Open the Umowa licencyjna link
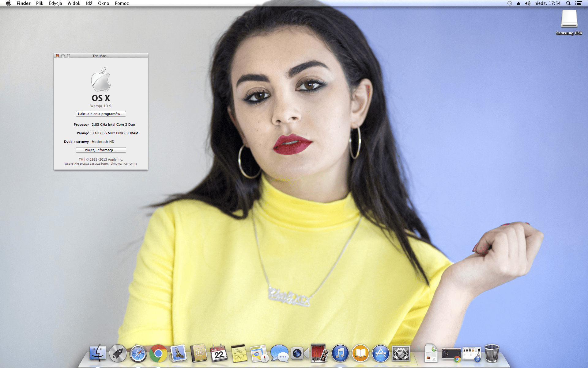 tap(124, 164)
